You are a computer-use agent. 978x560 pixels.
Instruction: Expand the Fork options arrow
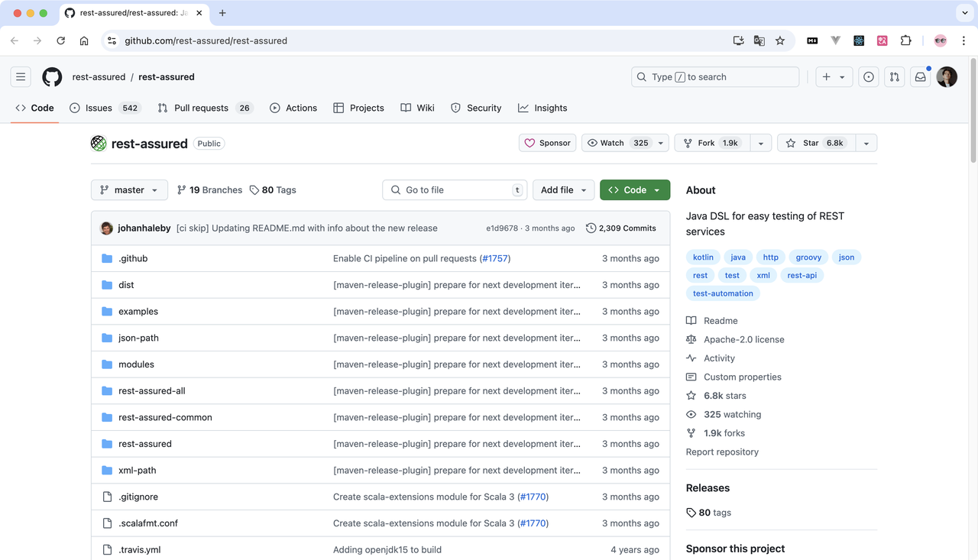tap(760, 143)
